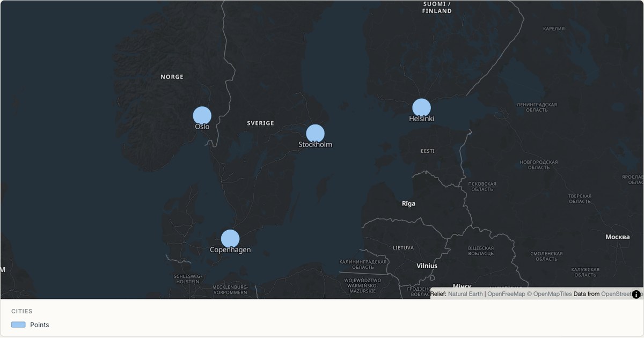The width and height of the screenshot is (644, 338).
Task: Click the Points legend label
Action: pos(40,325)
